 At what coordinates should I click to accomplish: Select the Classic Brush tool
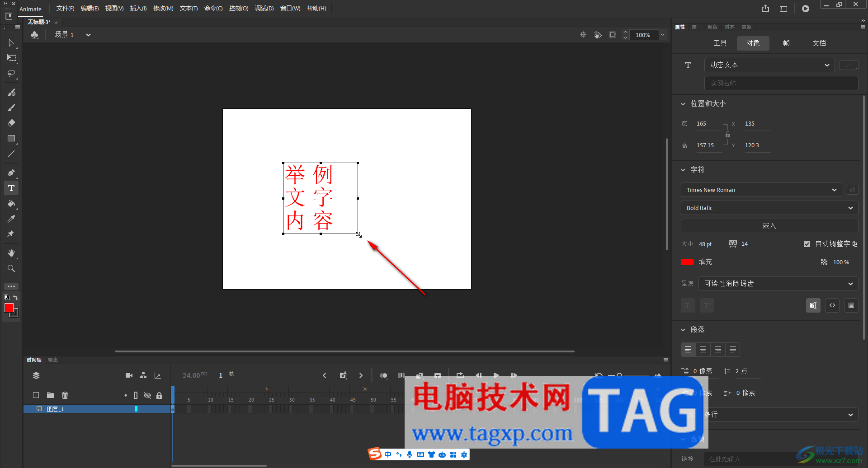coord(11,108)
